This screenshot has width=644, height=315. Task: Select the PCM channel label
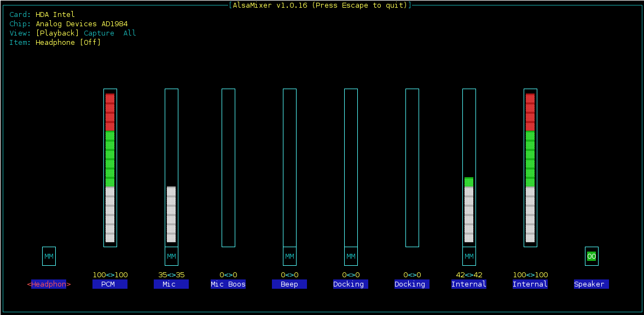[x=110, y=284]
